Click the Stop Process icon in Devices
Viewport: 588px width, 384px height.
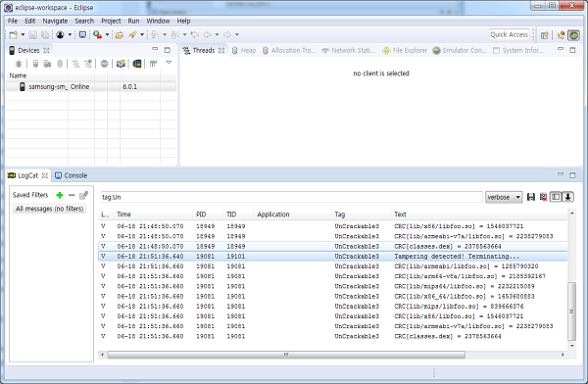pos(104,64)
